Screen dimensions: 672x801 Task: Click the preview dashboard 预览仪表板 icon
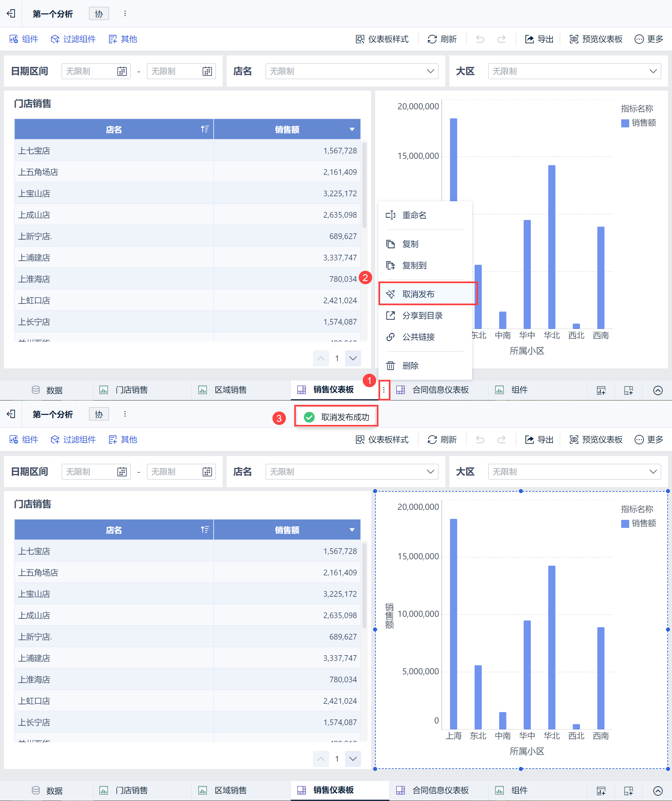[x=574, y=39]
